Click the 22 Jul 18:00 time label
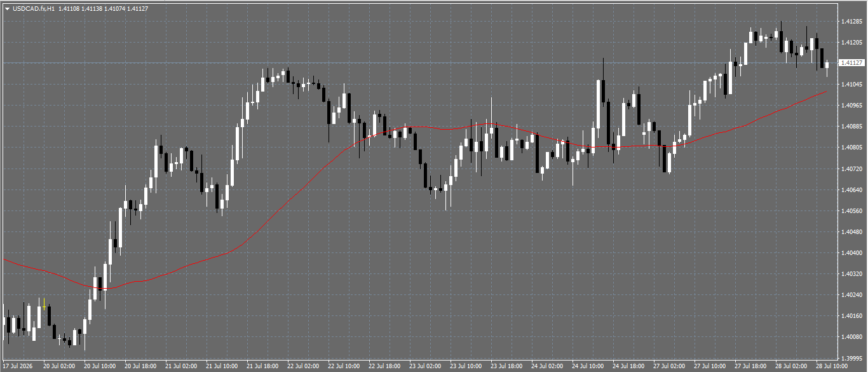Image resolution: width=868 pixels, height=372 pixels. (384, 367)
